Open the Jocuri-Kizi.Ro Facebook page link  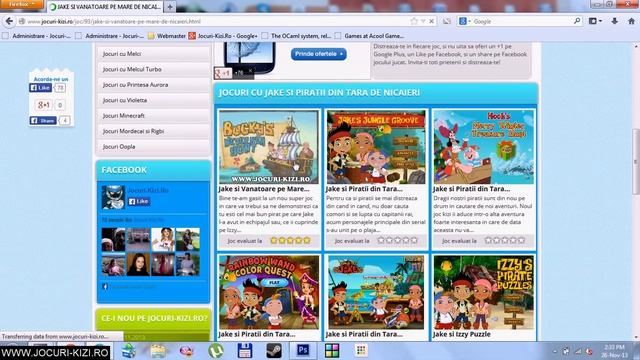tap(148, 190)
